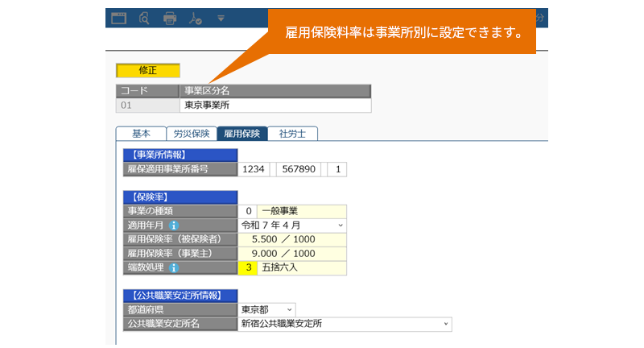Click the 事業の種類 code field showing 0
The height and width of the screenshot is (348, 644).
(251, 211)
